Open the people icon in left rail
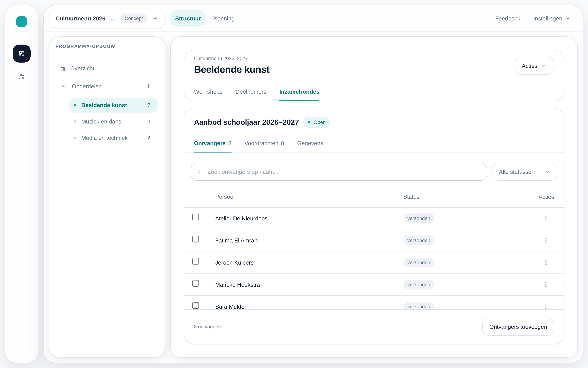Viewport: 588px width, 368px height. tap(22, 77)
